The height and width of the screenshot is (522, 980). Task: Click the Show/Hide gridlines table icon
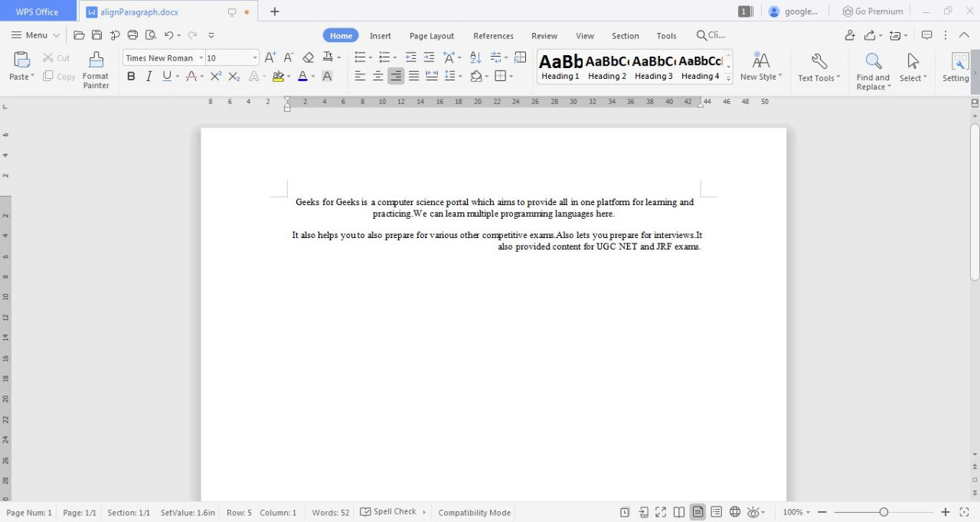point(521,57)
